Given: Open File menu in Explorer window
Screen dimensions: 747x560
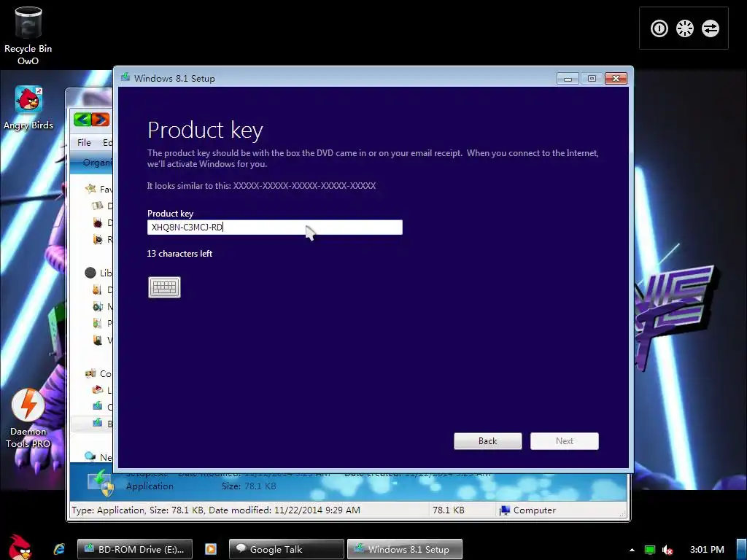Looking at the screenshot, I should [85, 142].
